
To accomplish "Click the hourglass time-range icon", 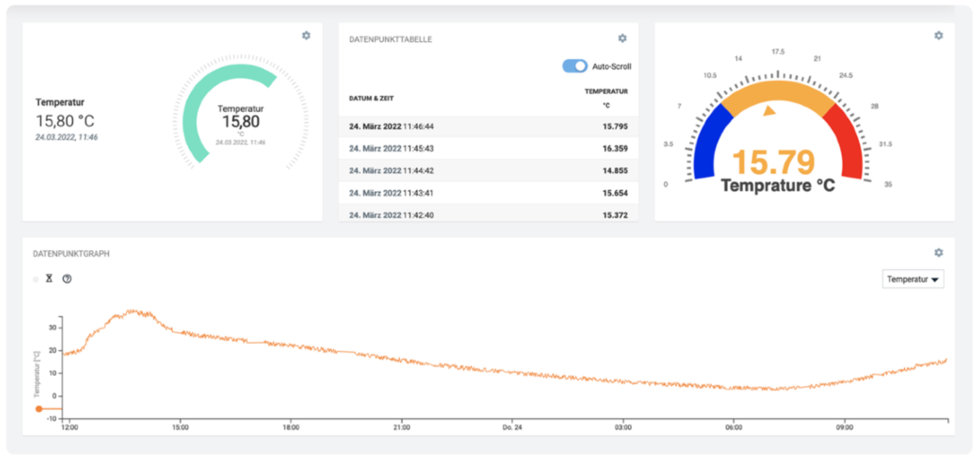I will coord(49,278).
